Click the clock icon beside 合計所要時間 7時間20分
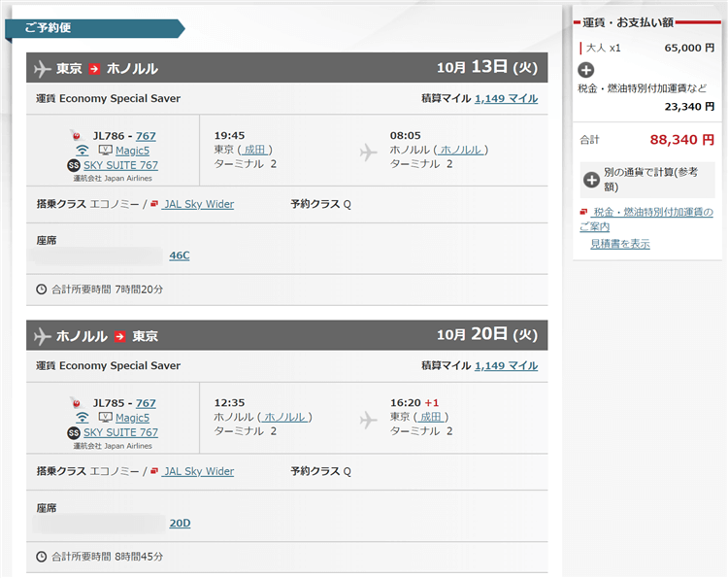Screen dimensions: 728x578 pos(41,289)
